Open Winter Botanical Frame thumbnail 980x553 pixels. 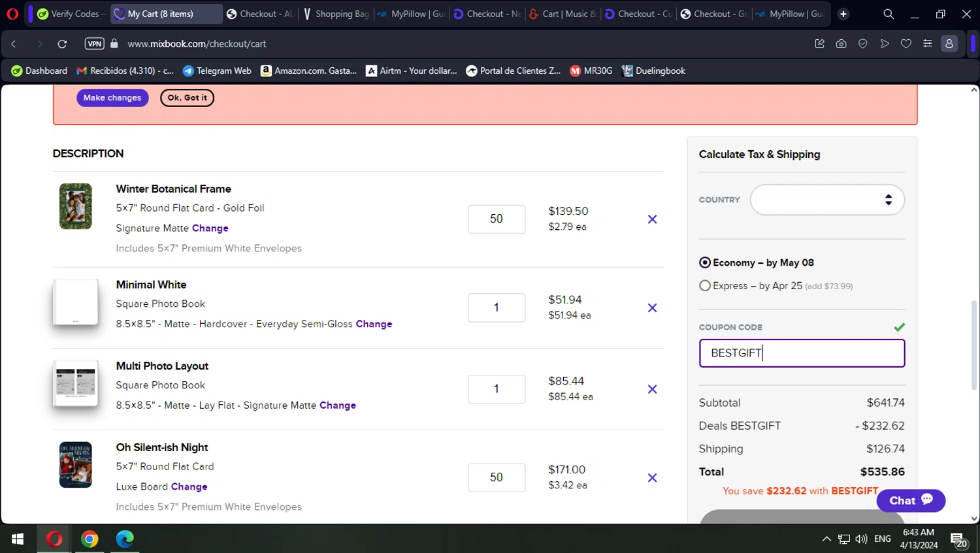[x=76, y=206]
